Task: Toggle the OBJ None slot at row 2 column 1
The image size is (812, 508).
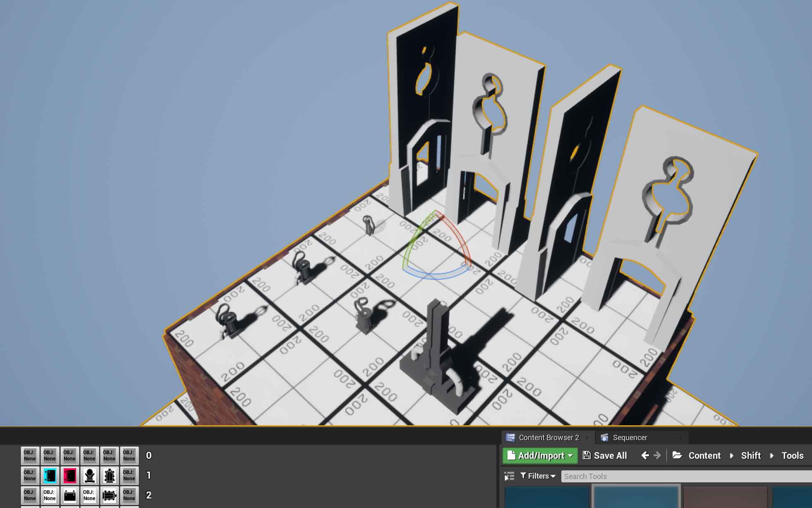Action: coord(30,495)
